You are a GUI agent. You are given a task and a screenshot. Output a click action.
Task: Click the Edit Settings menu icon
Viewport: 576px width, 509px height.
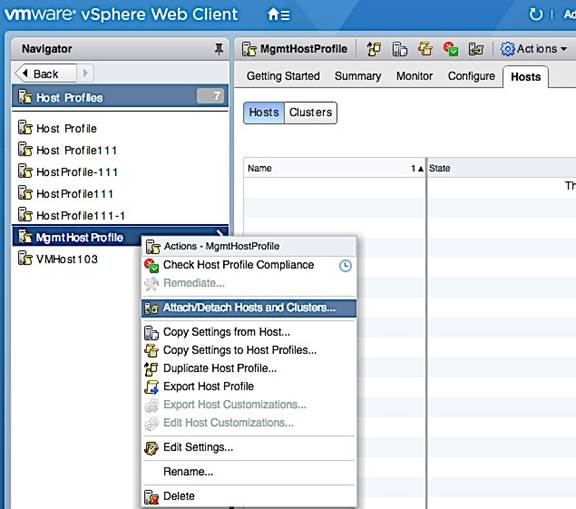click(x=151, y=448)
